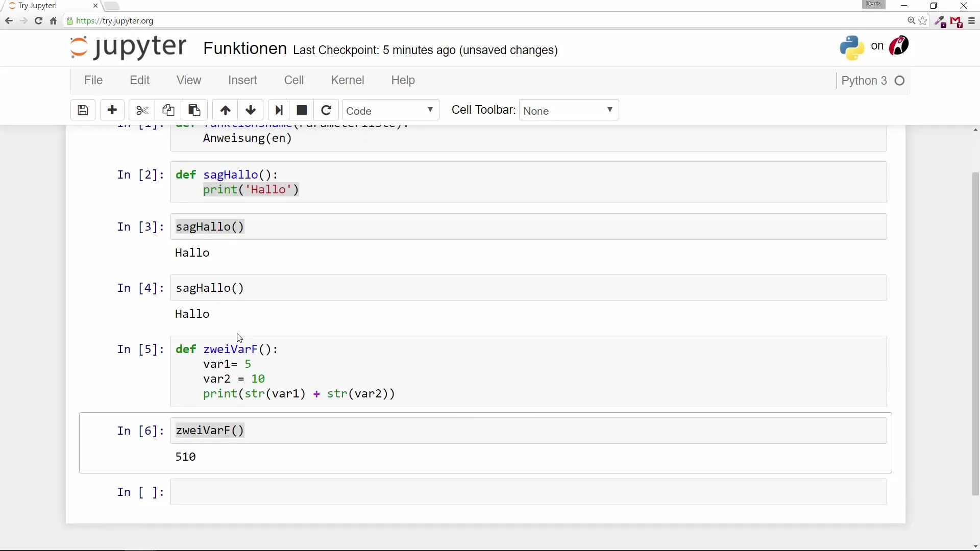980x551 pixels.
Task: Click into the In [5] zweiVarF definition cell
Action: pos(528,371)
